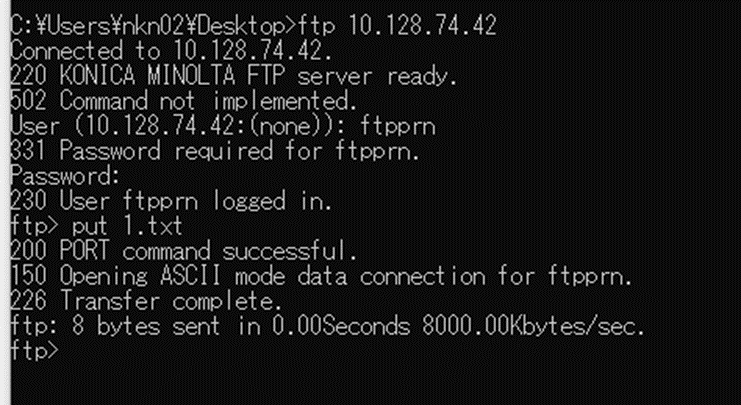Click the word 'KONICA' in server banner

[x=97, y=76]
